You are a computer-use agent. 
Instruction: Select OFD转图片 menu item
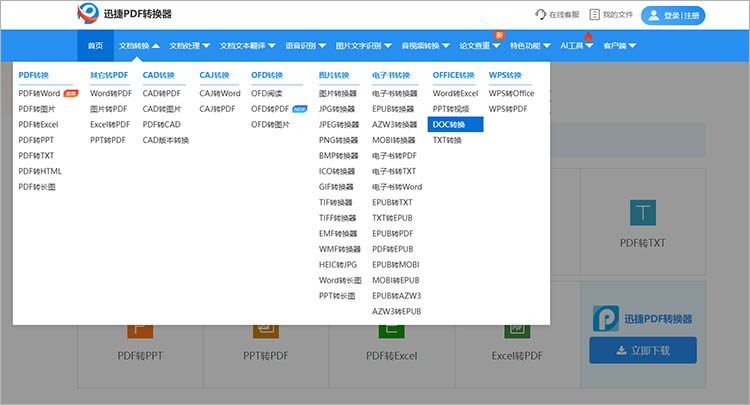[x=270, y=124]
